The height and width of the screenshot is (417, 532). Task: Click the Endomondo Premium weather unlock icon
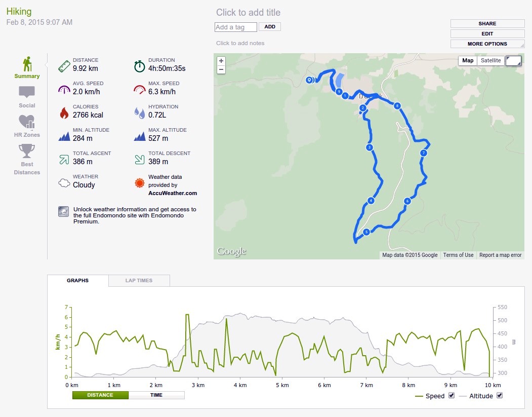click(63, 212)
